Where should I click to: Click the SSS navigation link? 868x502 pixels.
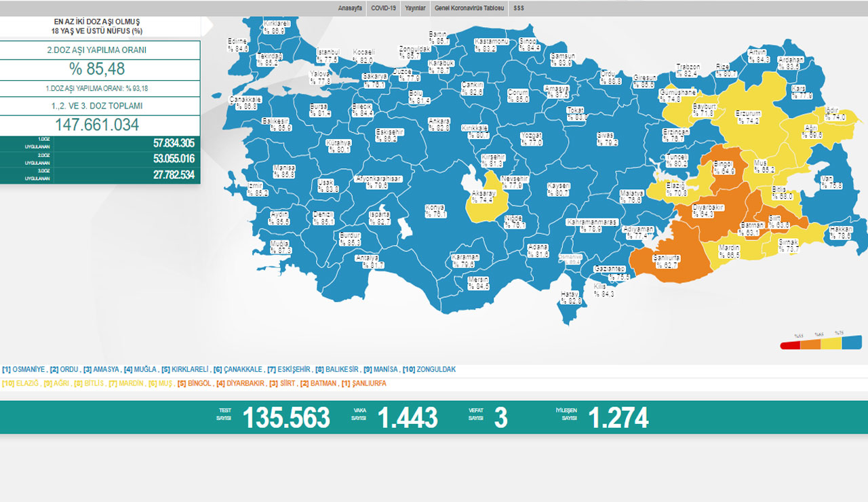[x=519, y=8]
